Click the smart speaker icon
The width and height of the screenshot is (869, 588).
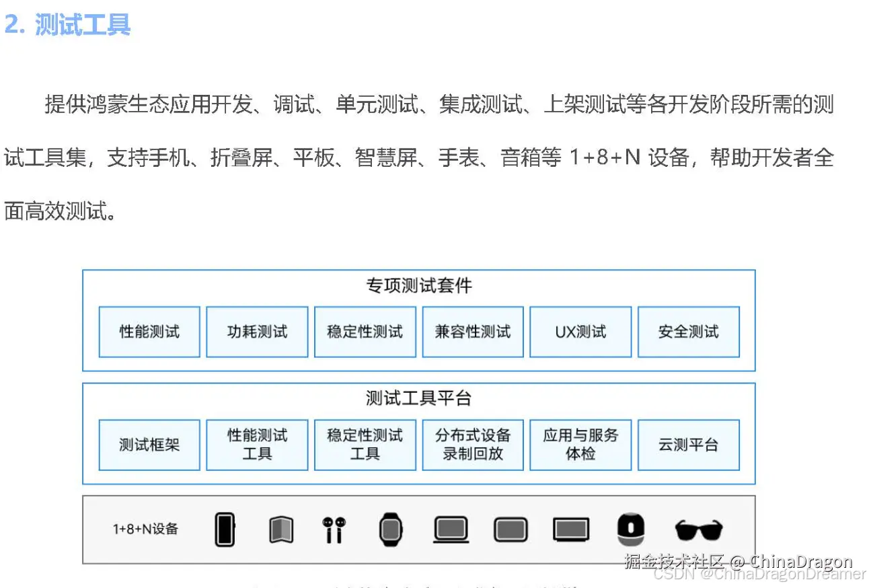tap(631, 529)
